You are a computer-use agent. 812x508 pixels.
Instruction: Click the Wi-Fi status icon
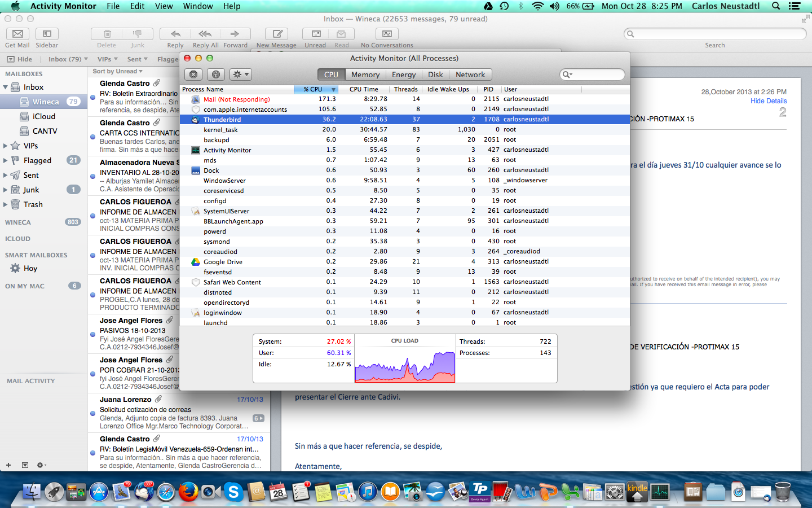pos(537,6)
